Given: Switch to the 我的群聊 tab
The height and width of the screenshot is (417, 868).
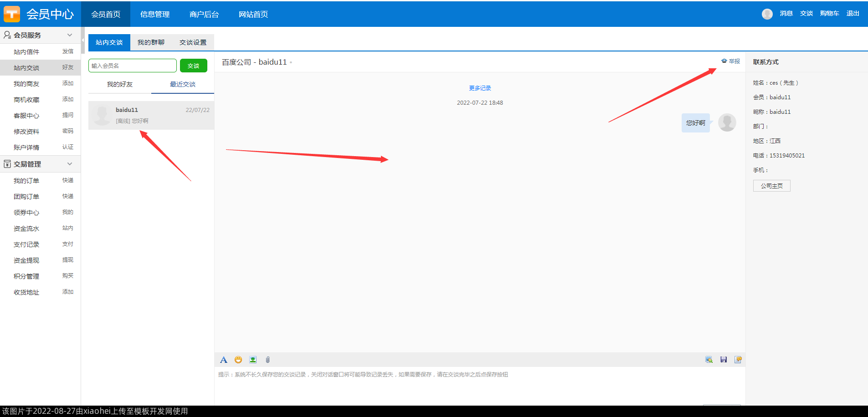Looking at the screenshot, I should pyautogui.click(x=151, y=42).
